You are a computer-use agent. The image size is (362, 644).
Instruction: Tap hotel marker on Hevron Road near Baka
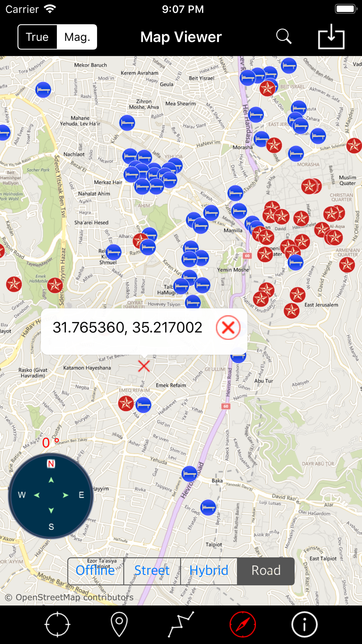(189, 473)
